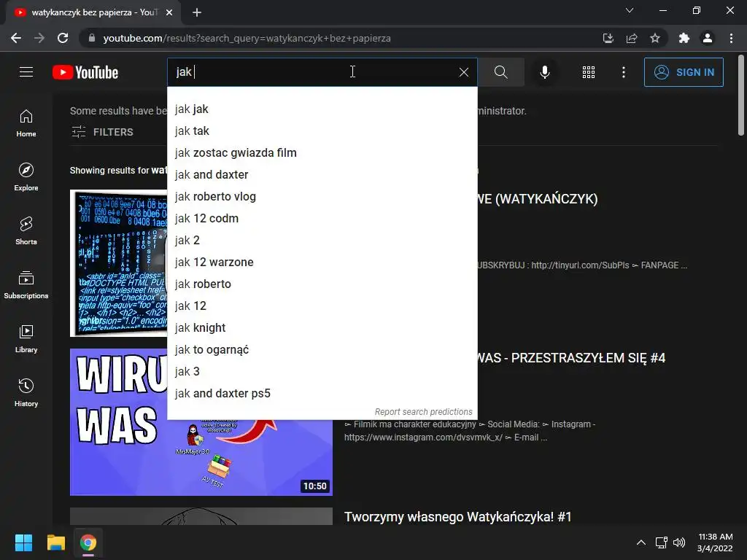
Task: Select suggestion 'jak zostac gwiazda film'
Action: (x=322, y=153)
